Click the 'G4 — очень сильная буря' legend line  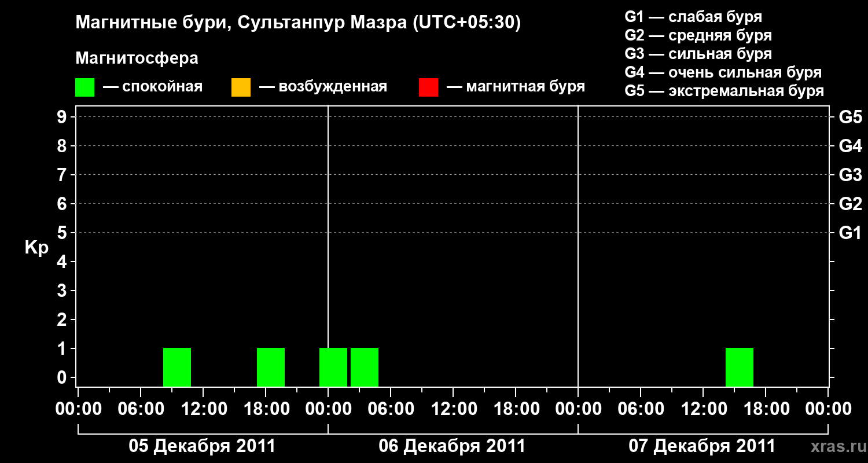pos(723,72)
